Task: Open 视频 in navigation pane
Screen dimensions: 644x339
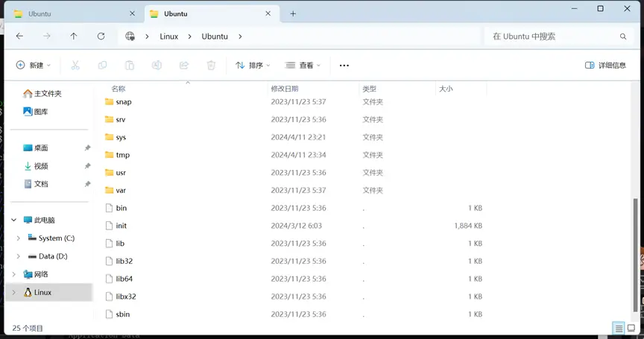Action: [36, 166]
